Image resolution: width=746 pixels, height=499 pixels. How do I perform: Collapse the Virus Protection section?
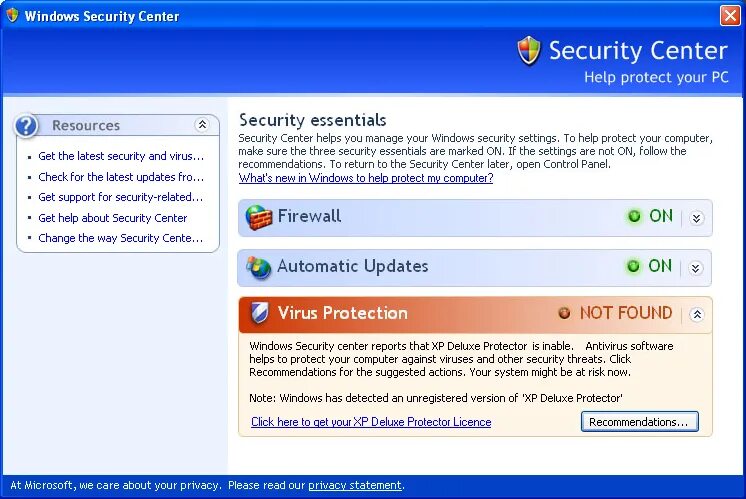coord(697,314)
